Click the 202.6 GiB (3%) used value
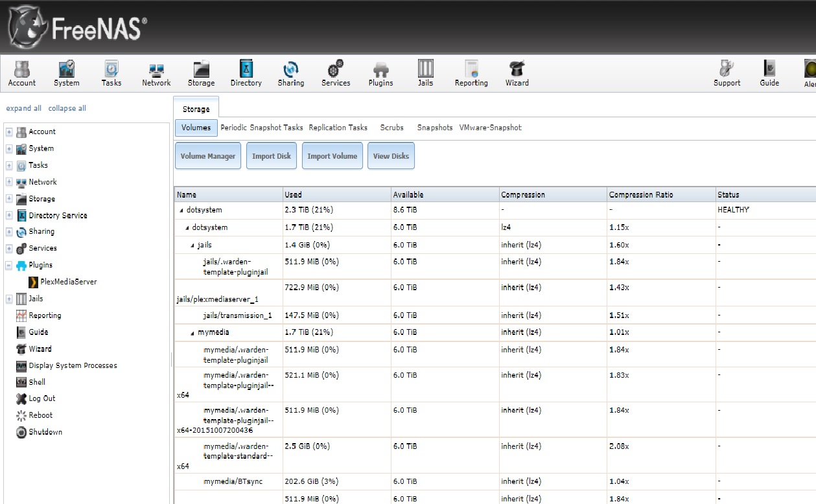Screen dimensions: 816x504 point(312,481)
